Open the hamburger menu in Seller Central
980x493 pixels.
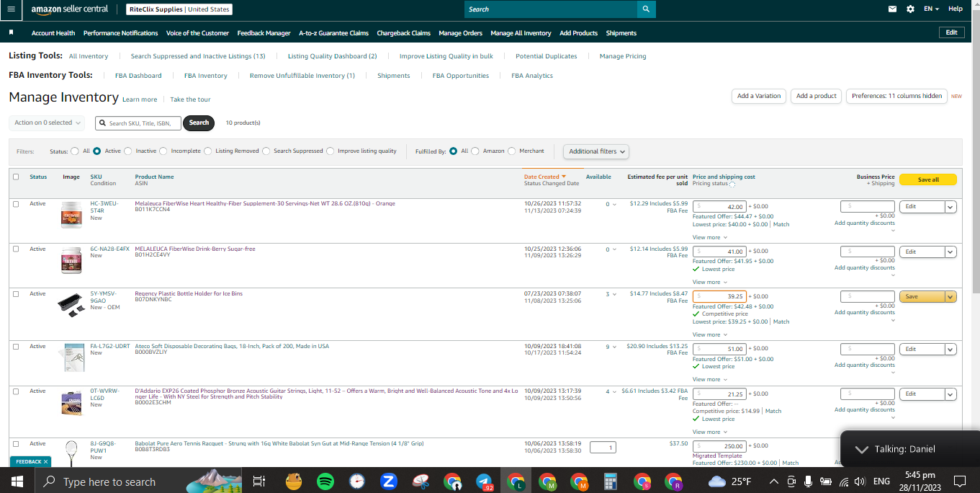point(11,9)
